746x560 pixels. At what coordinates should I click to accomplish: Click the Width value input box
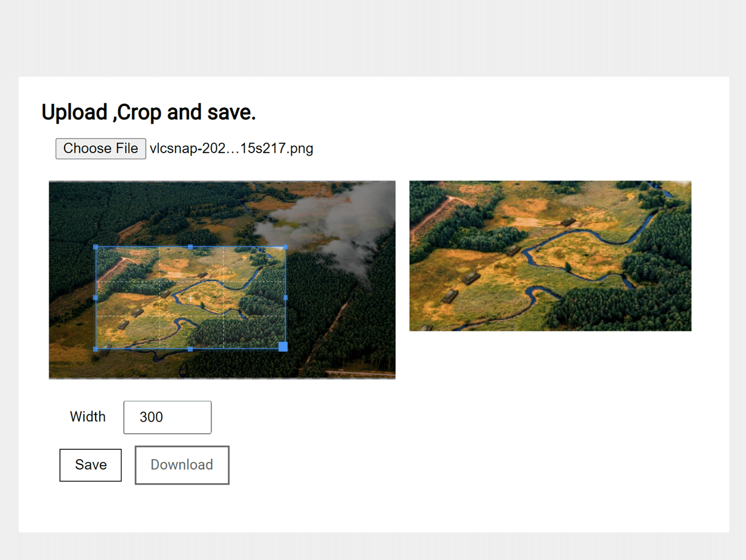[167, 417]
